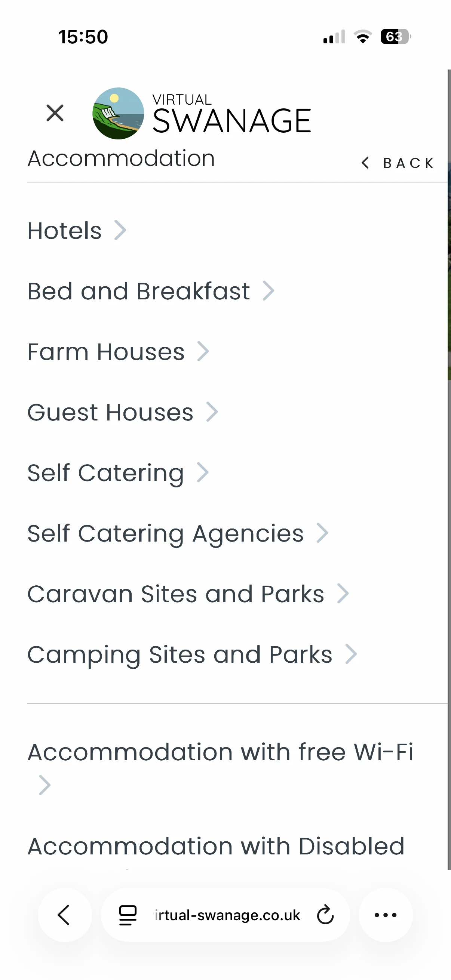This screenshot has height=980, width=451.
Task: Choose Caravan Sites and Parks
Action: click(175, 594)
